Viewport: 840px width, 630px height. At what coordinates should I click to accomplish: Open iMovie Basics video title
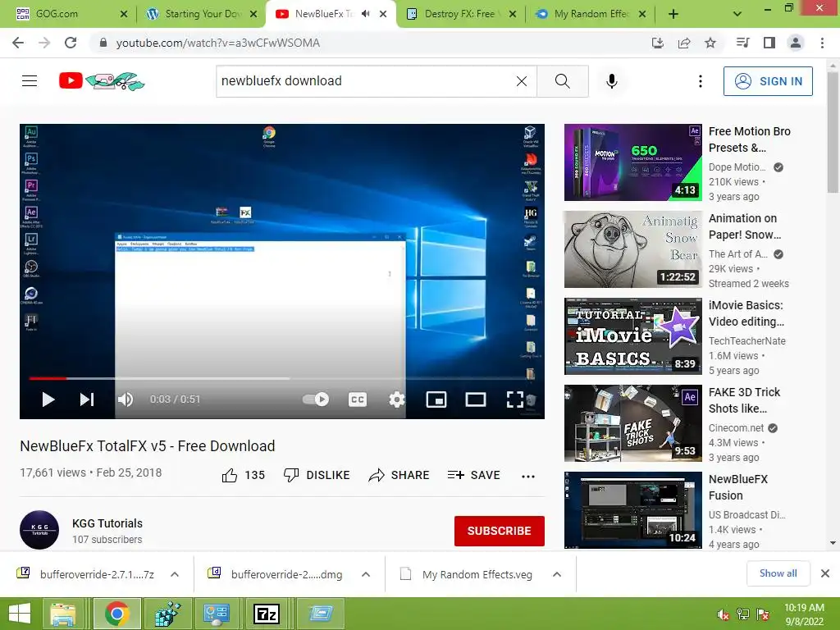click(746, 313)
